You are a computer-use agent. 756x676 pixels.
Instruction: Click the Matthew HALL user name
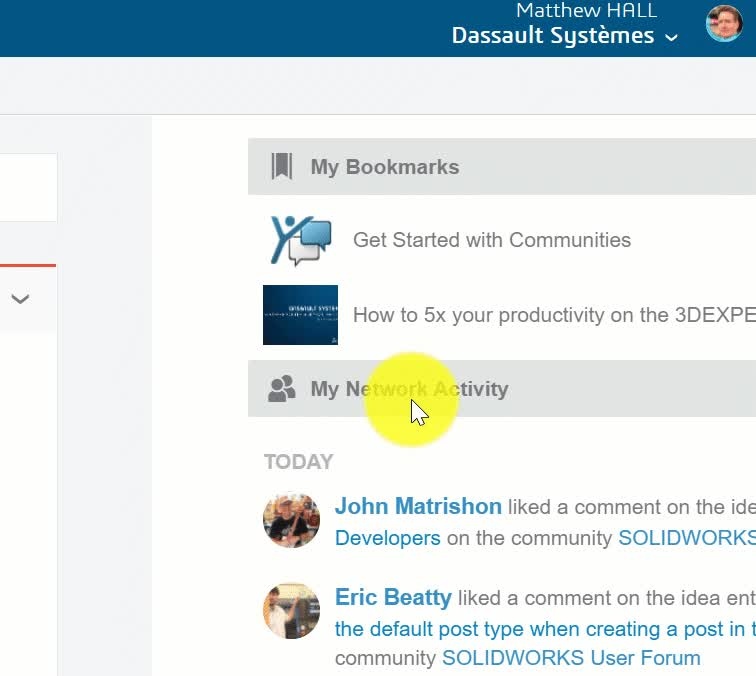pos(586,11)
